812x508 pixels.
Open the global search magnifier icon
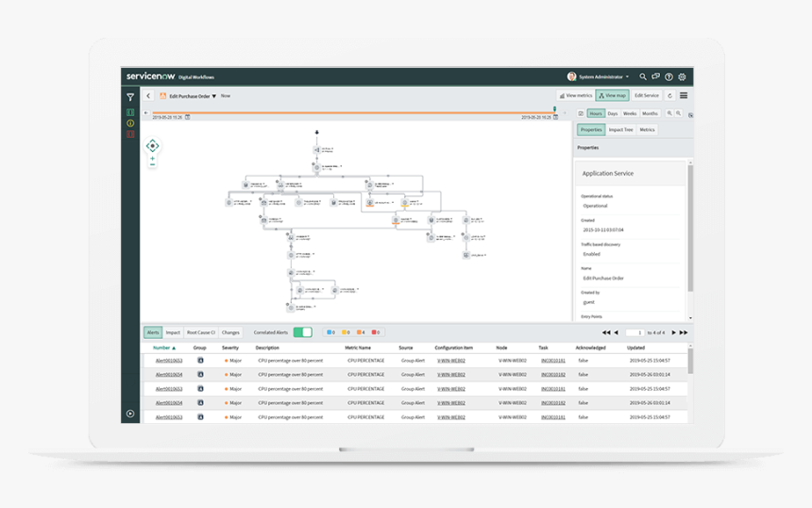click(643, 76)
